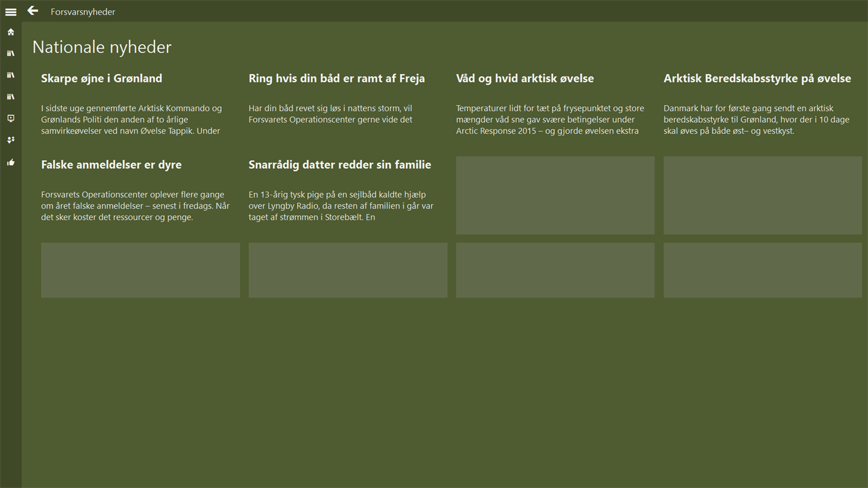Open the article 'Skarpe øjne i Grønland'
The width and height of the screenshot is (868, 488).
[101, 78]
